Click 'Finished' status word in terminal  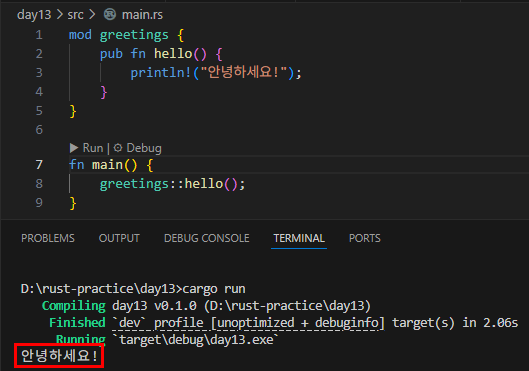tap(77, 322)
